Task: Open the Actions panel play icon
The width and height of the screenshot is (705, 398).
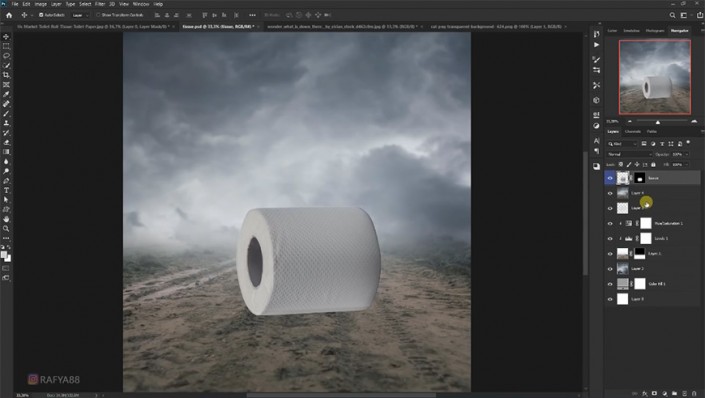Action: (x=596, y=45)
